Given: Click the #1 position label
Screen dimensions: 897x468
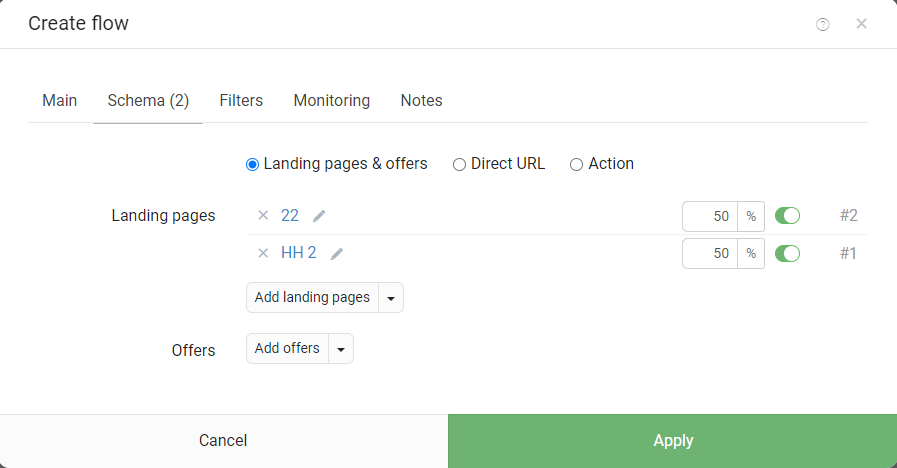Looking at the screenshot, I should click(848, 253).
